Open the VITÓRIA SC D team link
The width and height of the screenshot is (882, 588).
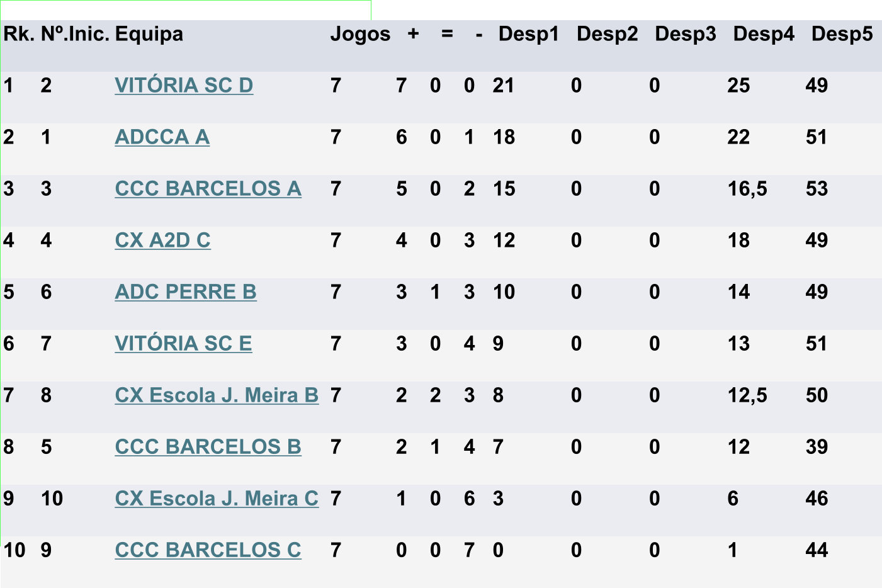184,85
